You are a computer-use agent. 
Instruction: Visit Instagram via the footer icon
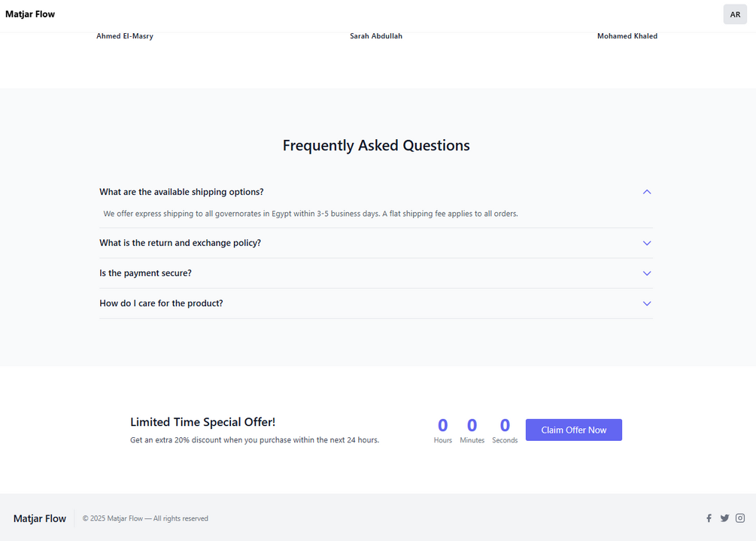(740, 518)
